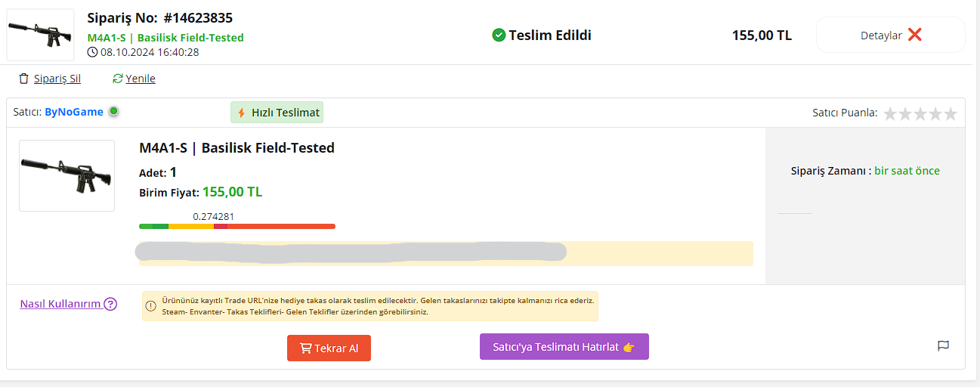Image resolution: width=980 pixels, height=387 pixels.
Task: Click the shopping cart icon in Tekrar Al
Action: point(305,348)
